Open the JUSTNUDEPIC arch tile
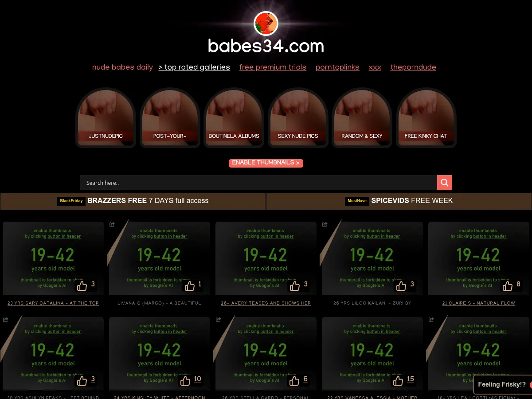The image size is (532, 399). tap(106, 117)
